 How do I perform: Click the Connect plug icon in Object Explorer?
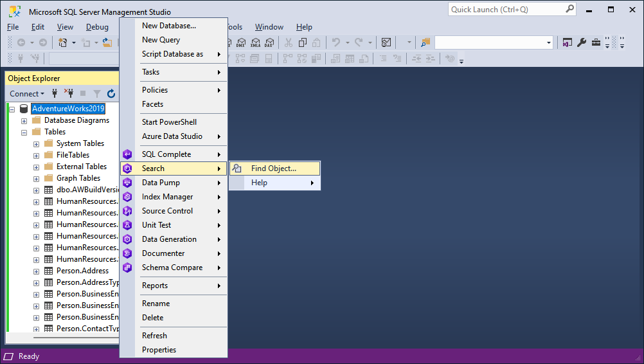[55, 93]
